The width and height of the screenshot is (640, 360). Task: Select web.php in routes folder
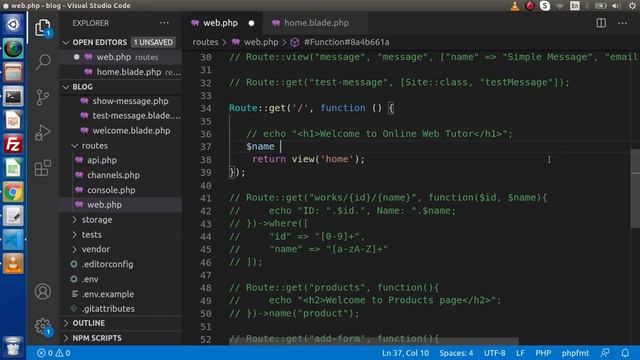pos(122,204)
